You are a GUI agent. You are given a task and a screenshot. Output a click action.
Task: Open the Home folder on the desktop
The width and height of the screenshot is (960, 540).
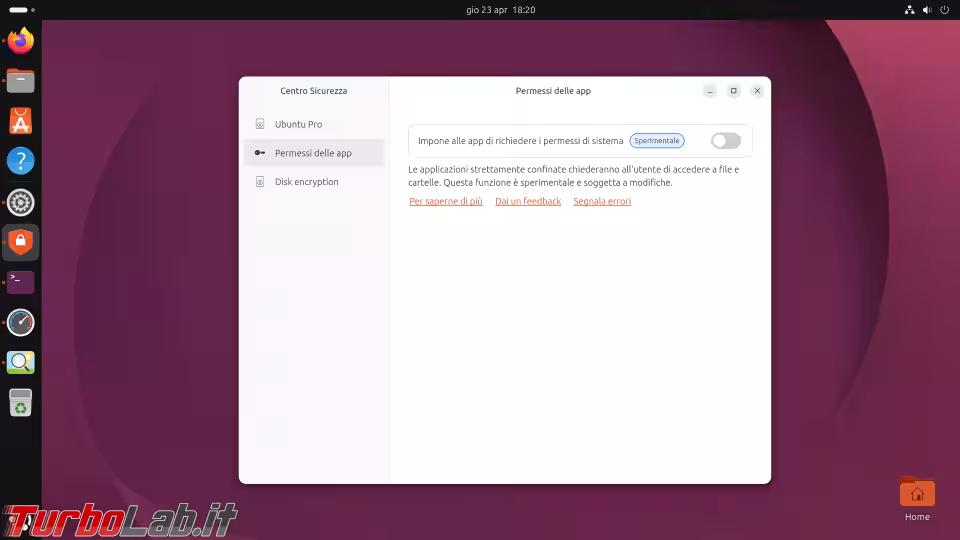click(917, 497)
